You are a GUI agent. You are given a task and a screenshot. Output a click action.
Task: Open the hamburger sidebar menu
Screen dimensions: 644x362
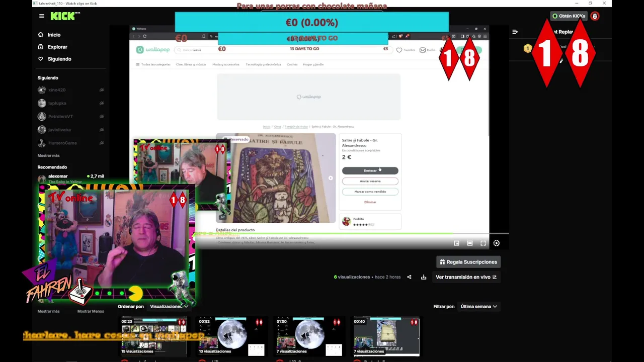[x=42, y=16]
